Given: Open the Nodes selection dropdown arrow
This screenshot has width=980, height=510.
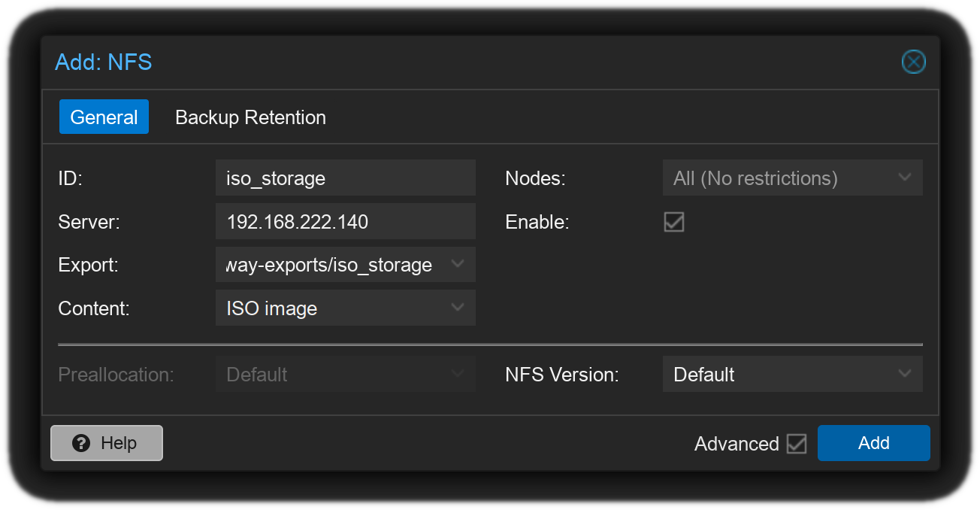Looking at the screenshot, I should pos(905,178).
